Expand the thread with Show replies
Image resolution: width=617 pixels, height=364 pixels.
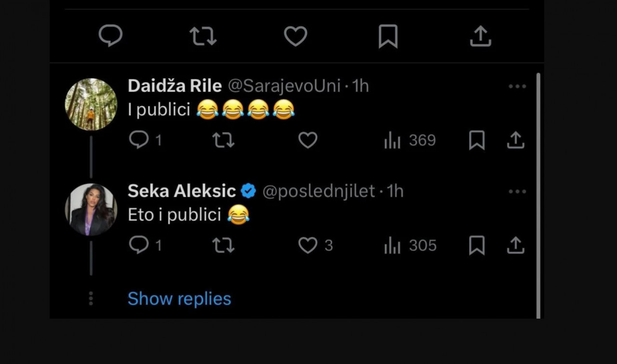179,299
